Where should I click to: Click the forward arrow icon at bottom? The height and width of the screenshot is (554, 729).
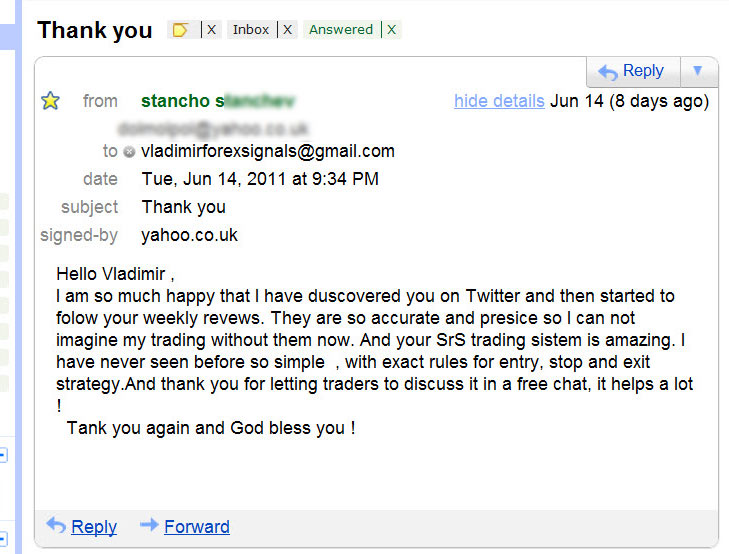tap(149, 525)
